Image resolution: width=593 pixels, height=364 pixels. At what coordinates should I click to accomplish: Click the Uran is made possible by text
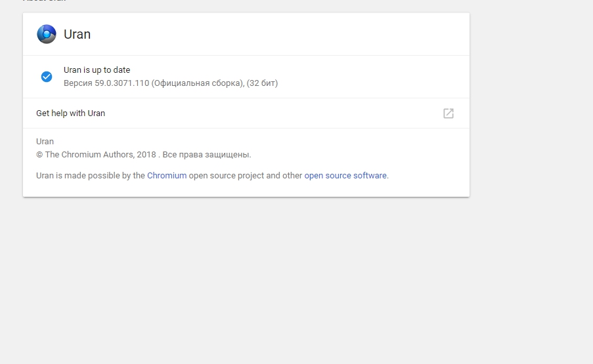pyautogui.click(x=90, y=176)
